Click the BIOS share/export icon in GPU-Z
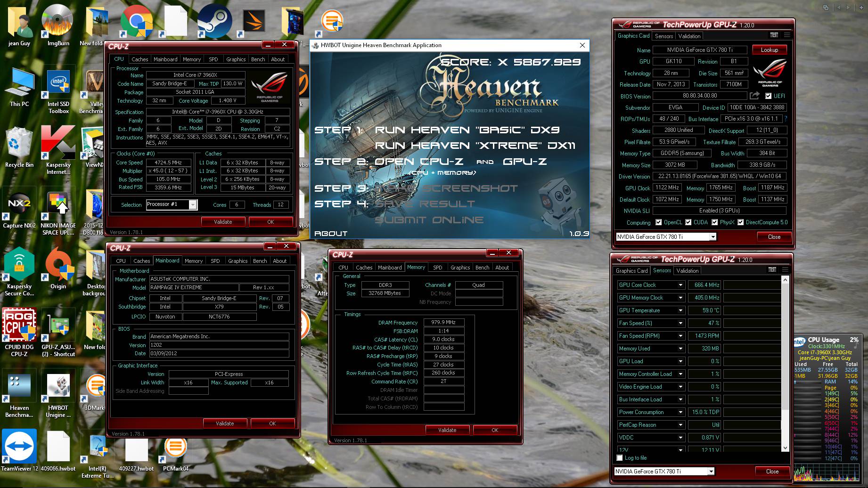Image resolution: width=868 pixels, height=488 pixels. (x=754, y=96)
